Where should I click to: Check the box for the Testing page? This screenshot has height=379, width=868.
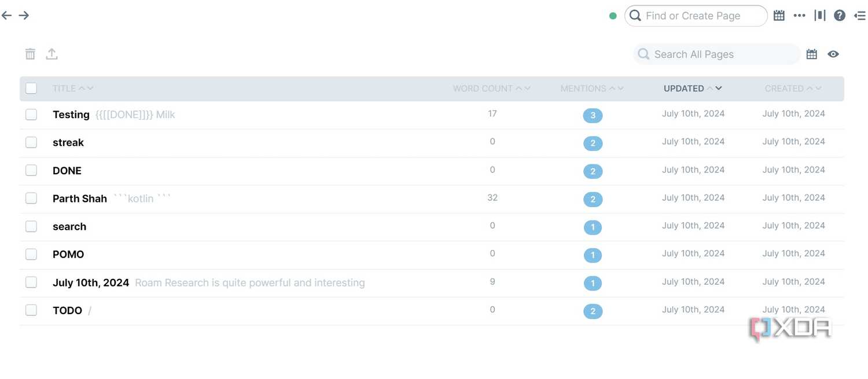pos(31,115)
